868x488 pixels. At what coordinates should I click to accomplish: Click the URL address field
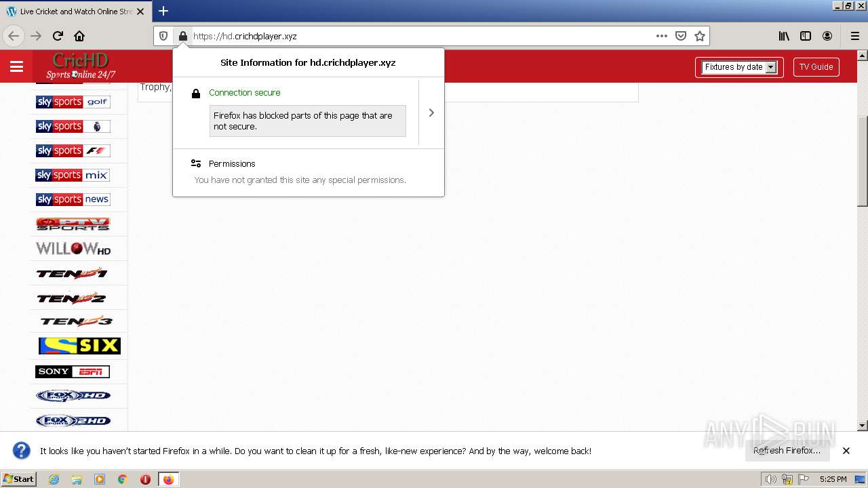pos(420,36)
